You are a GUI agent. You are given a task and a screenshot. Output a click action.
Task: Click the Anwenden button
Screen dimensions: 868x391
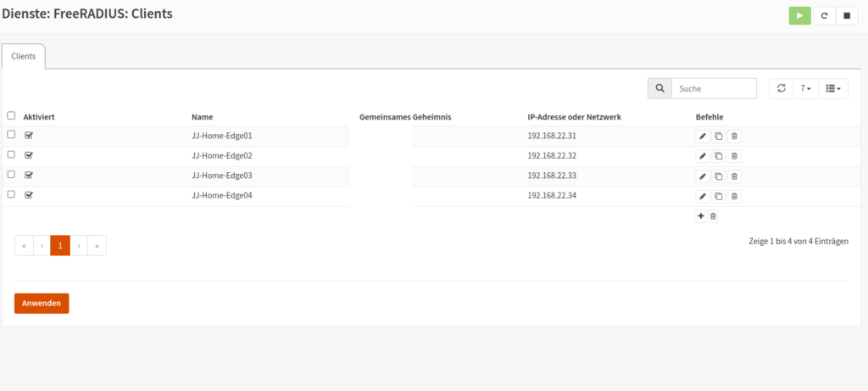point(42,303)
